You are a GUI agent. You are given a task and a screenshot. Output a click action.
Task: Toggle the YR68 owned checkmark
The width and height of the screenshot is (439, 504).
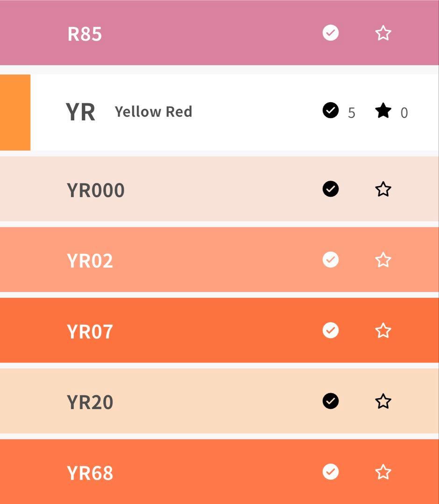[x=331, y=472]
